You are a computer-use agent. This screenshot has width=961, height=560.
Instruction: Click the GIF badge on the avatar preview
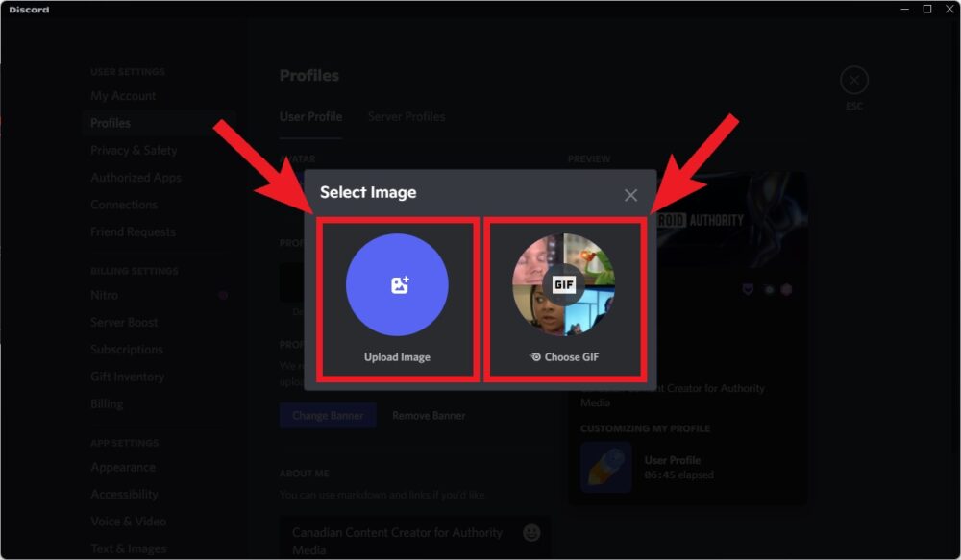point(564,284)
